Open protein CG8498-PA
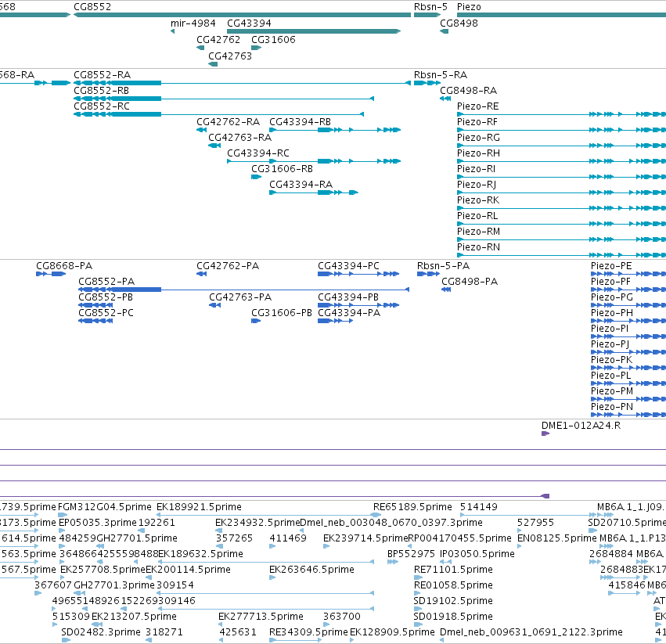 coord(470,282)
